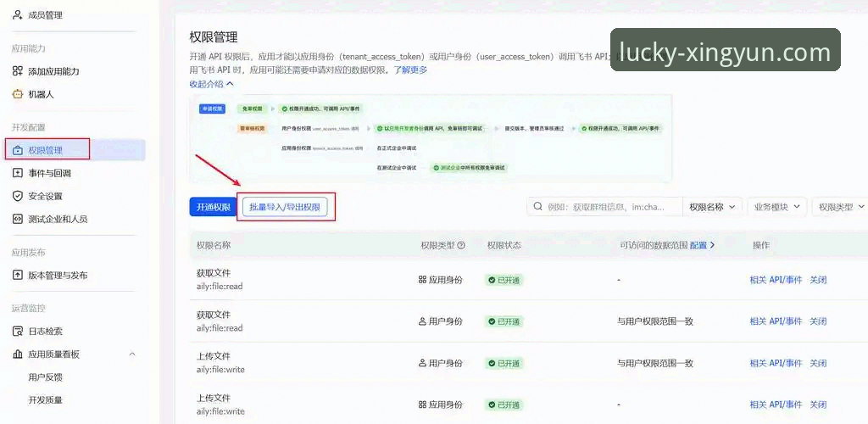Click 已开通 badge in last 上传文件 row
This screenshot has width=868, height=424.
coord(504,405)
